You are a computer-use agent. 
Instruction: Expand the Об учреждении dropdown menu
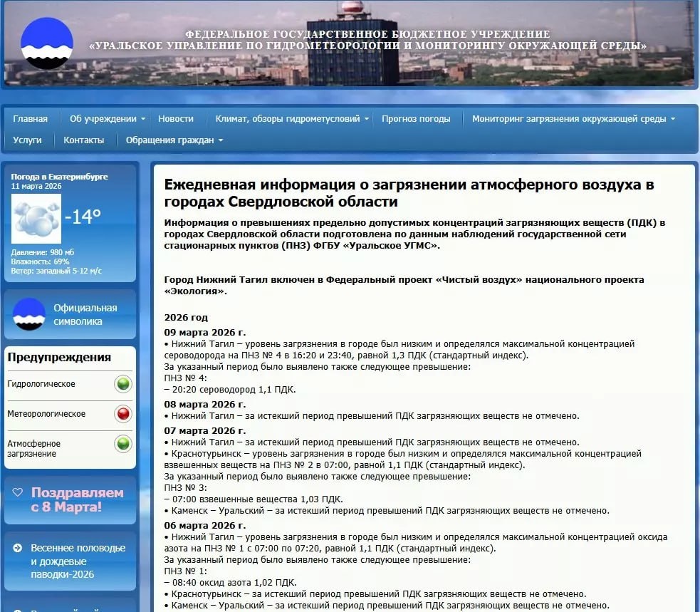coord(108,119)
